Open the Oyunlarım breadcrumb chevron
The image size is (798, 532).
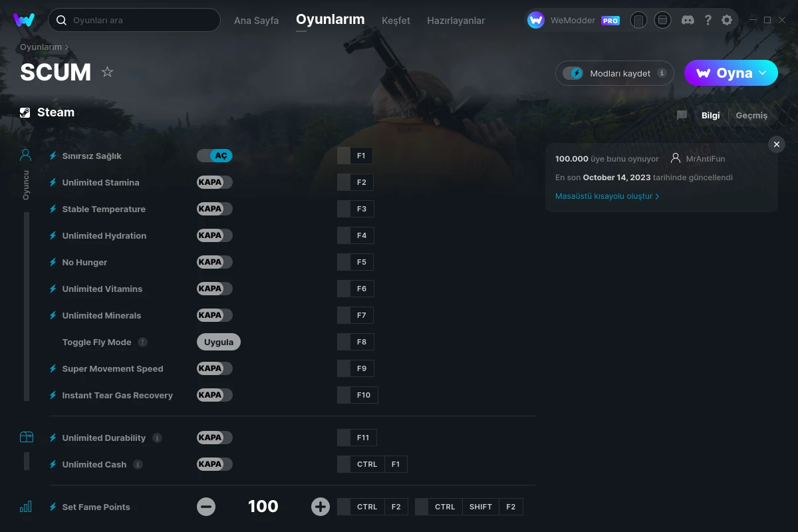point(66,47)
